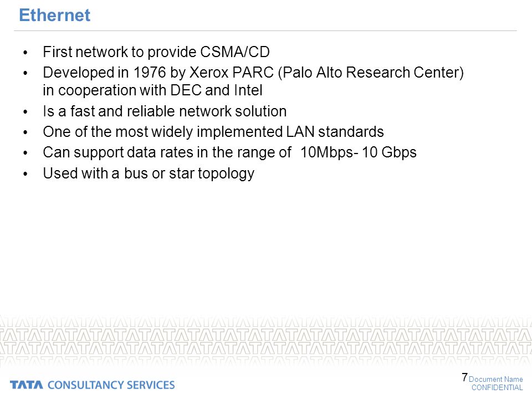Click the bullet point before 'First network'
The height and width of the screenshot is (399, 532).
click(x=25, y=53)
